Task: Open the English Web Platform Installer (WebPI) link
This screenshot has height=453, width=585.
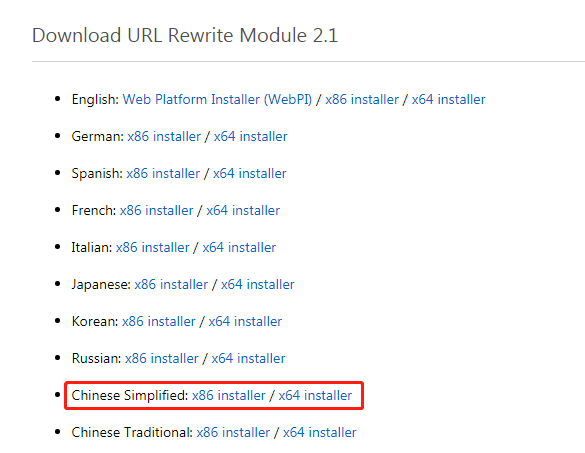Action: 217,100
